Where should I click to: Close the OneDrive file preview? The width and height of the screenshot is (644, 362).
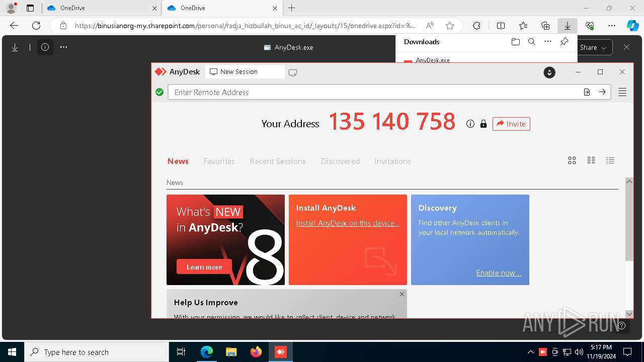626,47
